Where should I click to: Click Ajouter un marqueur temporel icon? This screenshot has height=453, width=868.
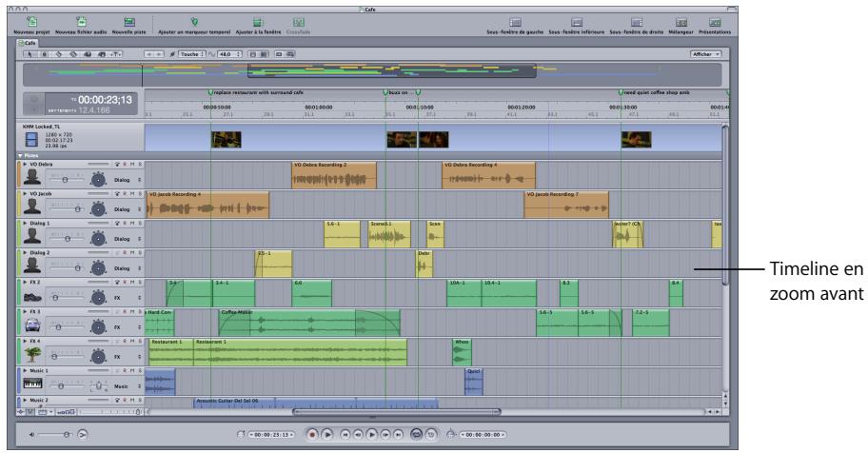click(194, 22)
